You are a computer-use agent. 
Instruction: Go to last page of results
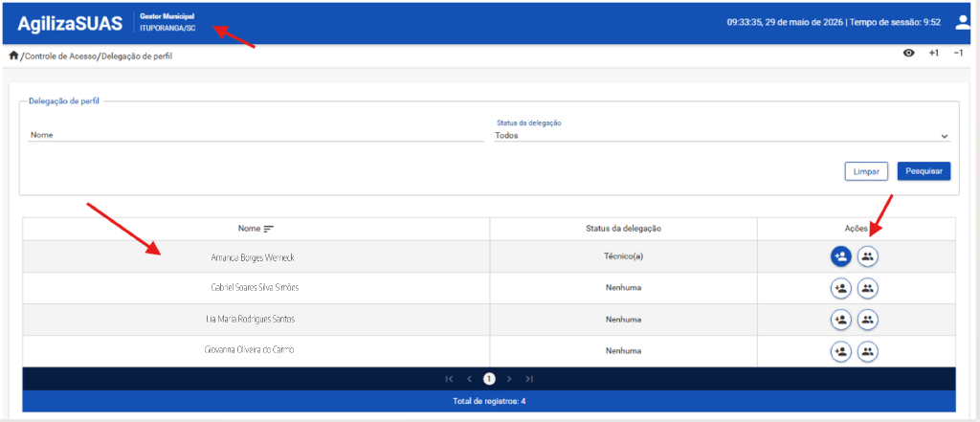coord(529,379)
